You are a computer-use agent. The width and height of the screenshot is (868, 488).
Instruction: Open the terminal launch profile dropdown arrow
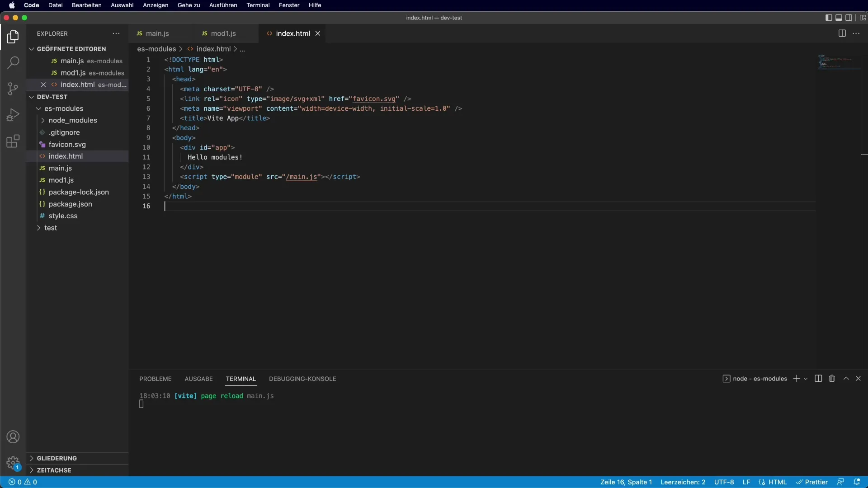(806, 379)
